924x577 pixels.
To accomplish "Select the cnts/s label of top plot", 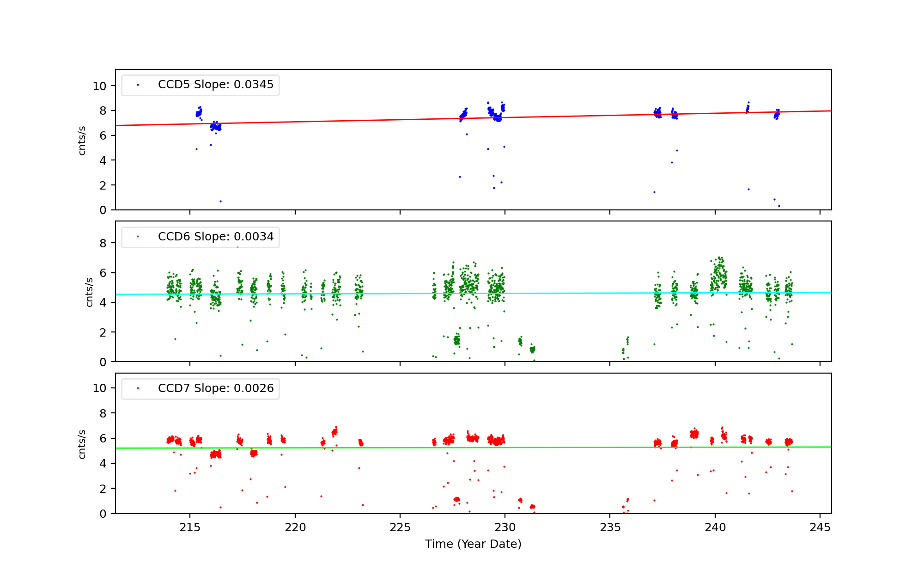I will click(82, 140).
